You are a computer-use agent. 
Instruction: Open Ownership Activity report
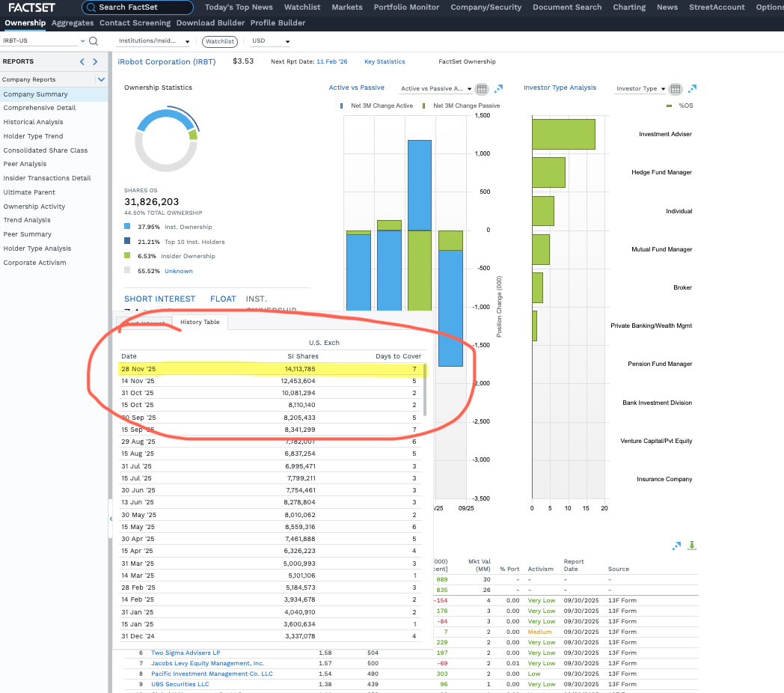coord(34,207)
